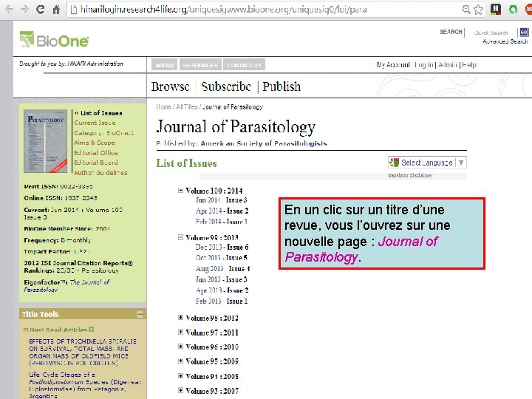532x399 pixels.
Task: Go to the Home breadcrumb
Action: point(163,107)
